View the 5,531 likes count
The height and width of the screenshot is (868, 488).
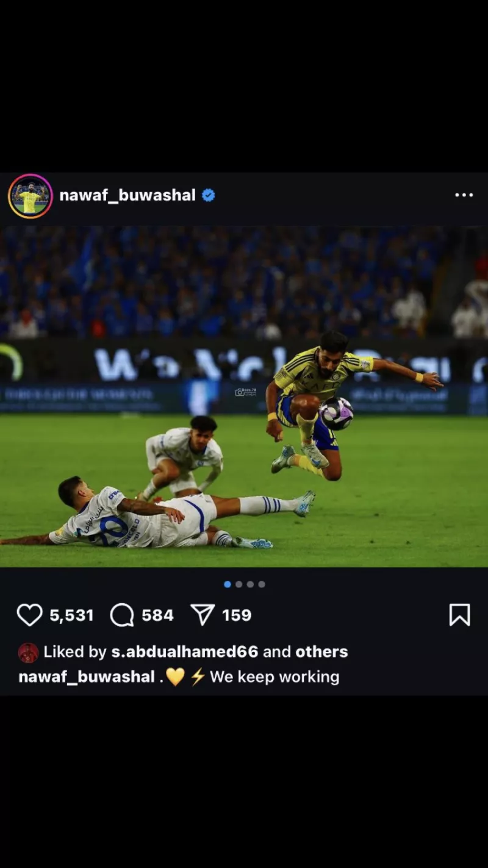(71, 615)
